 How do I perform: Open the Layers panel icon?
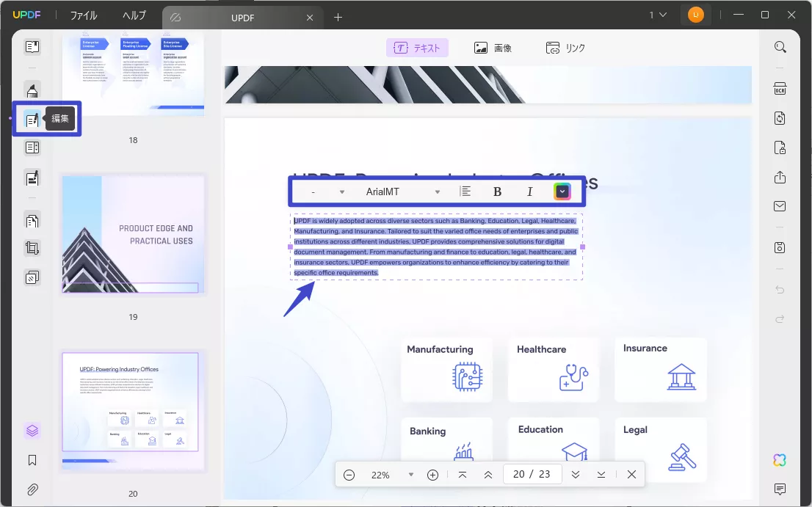(32, 431)
